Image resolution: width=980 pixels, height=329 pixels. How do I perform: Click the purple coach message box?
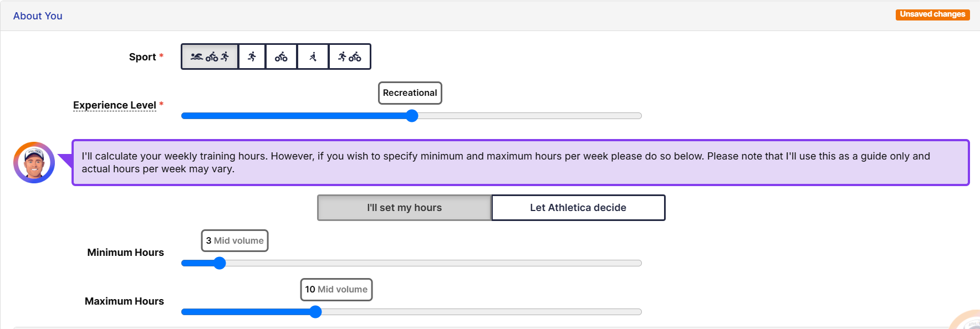(x=520, y=162)
